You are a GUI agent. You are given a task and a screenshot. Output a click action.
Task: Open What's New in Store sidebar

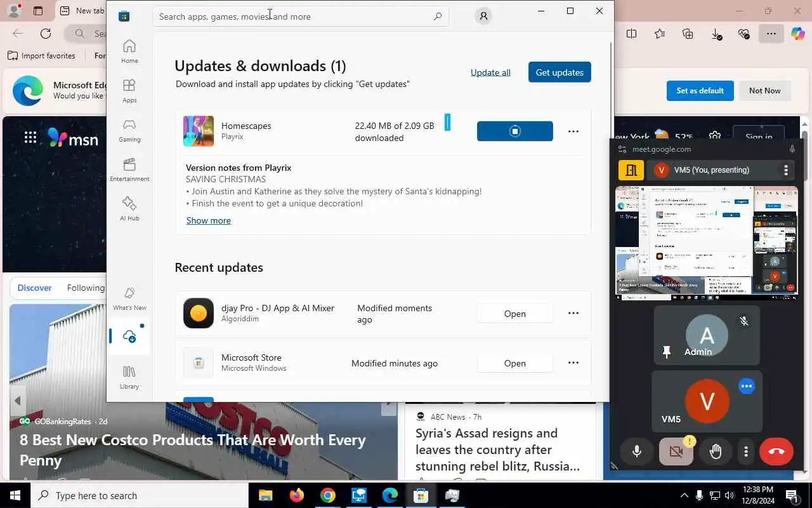129,298
